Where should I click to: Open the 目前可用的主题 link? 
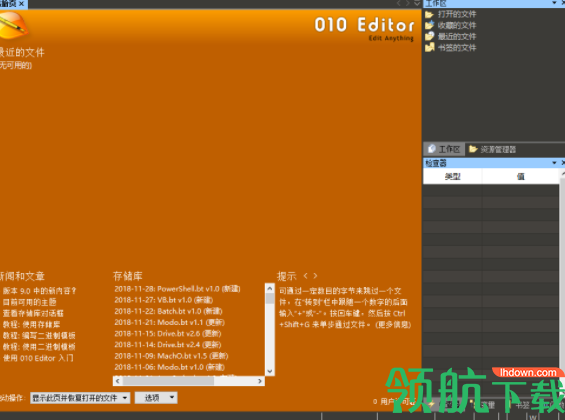coord(30,302)
